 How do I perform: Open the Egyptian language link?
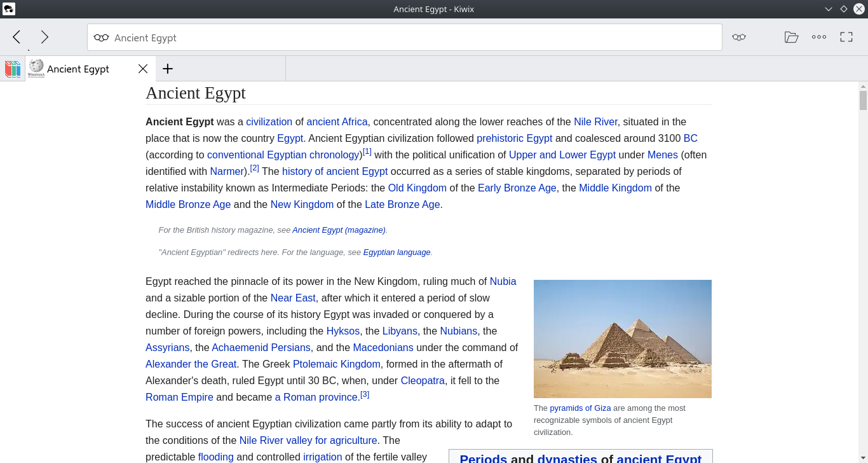pos(397,252)
